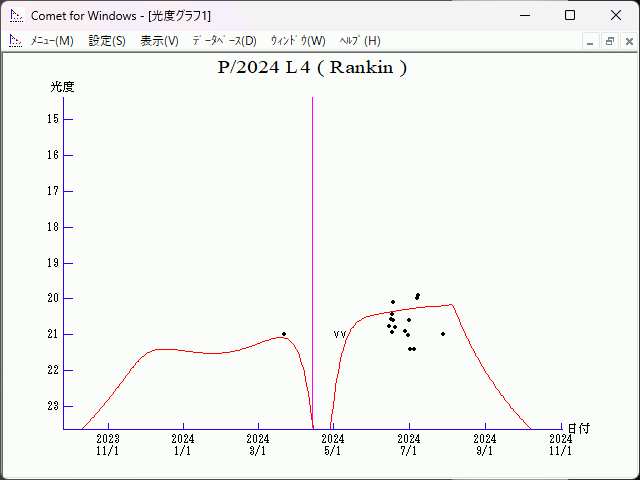The width and height of the screenshot is (640, 480).
Task: Open the 表示(V) view menu
Action: 159,41
